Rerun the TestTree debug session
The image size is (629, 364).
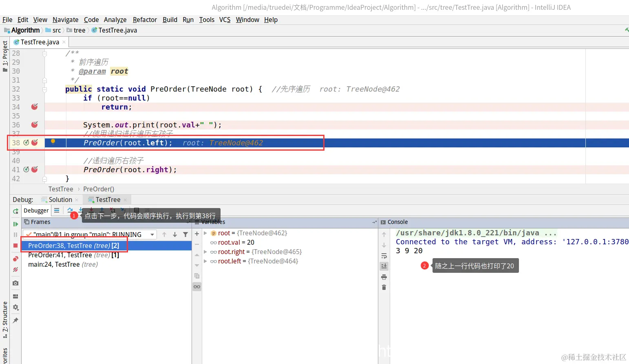15,211
